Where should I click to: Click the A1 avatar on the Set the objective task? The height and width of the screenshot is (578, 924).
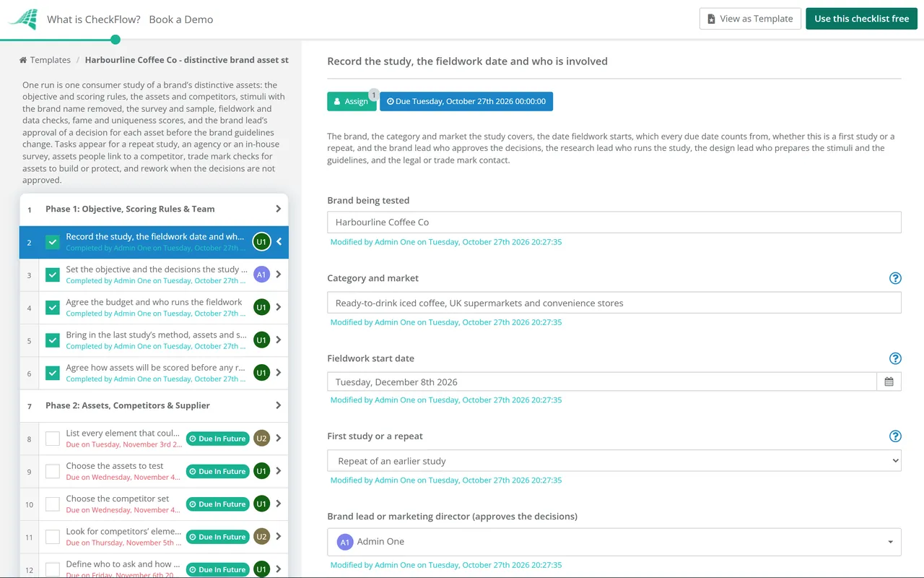pos(261,275)
